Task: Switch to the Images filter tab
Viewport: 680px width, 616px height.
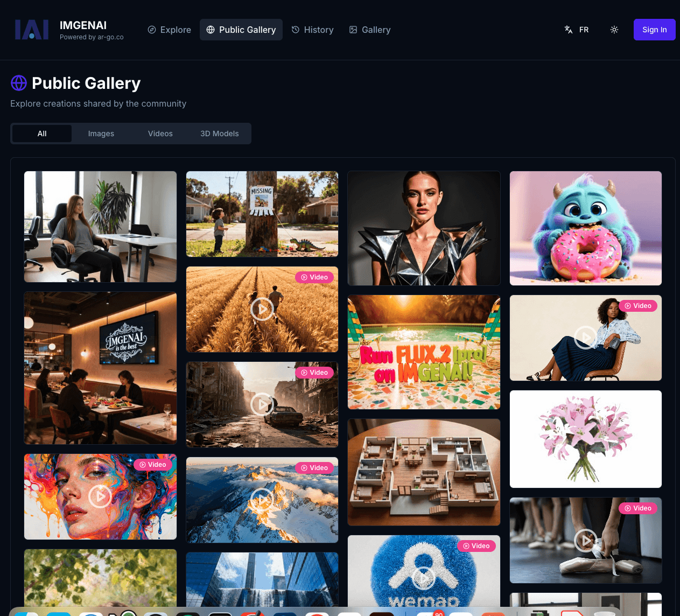Action: (x=101, y=134)
